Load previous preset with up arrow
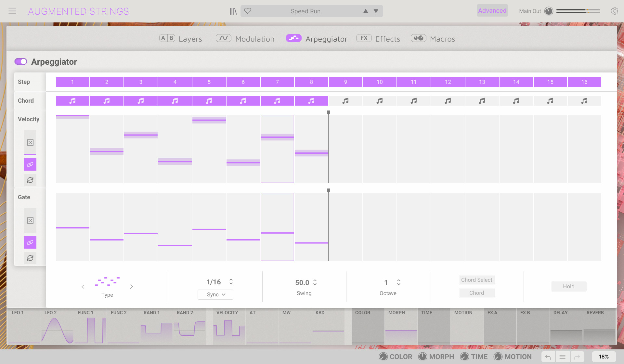The width and height of the screenshot is (624, 364). click(x=366, y=11)
